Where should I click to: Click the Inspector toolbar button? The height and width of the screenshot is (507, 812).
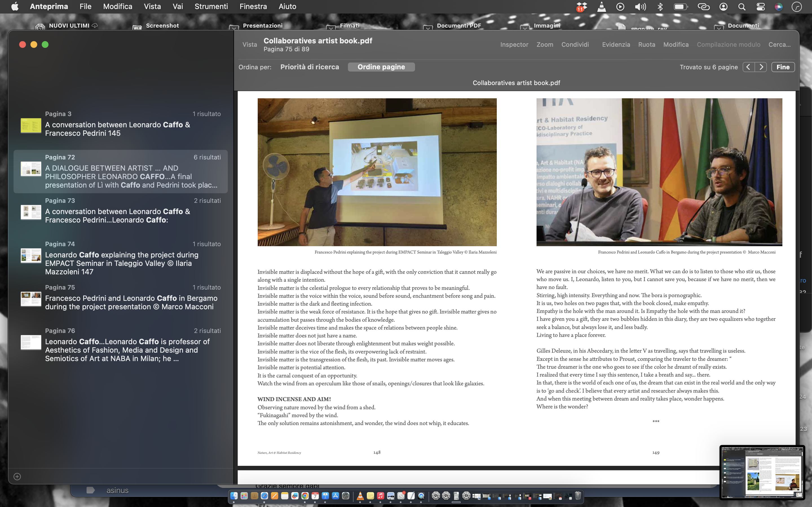[x=514, y=45]
